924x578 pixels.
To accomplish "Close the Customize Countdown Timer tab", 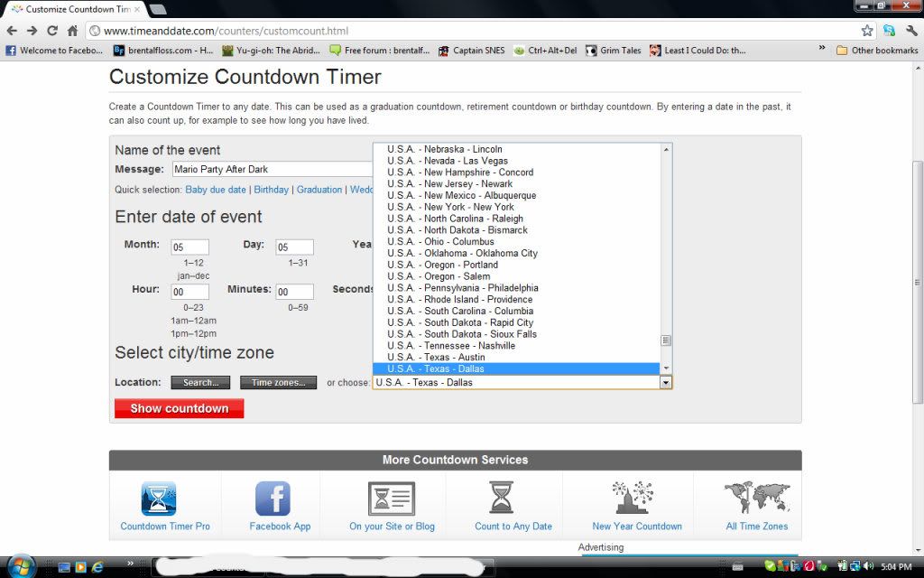I will coord(137,9).
